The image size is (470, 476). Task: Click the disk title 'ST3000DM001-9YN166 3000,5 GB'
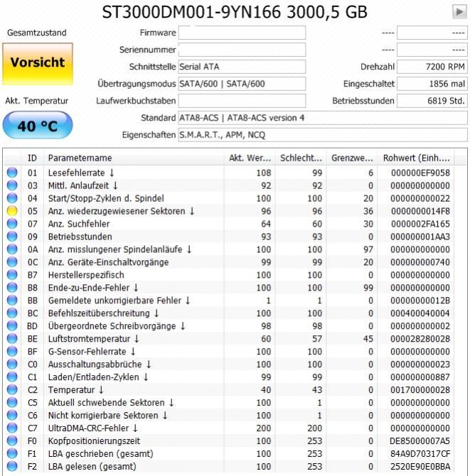235,13
